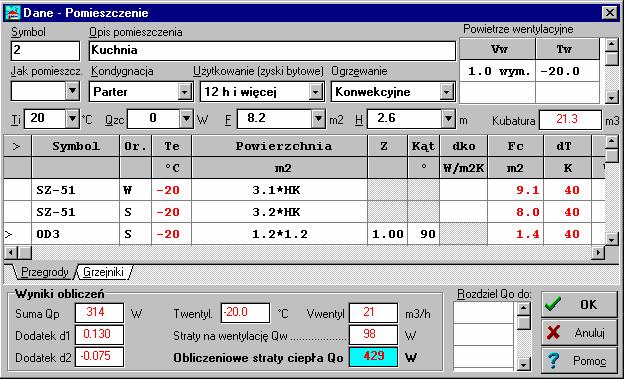Close the Dane - Pomieszczenie dialog

tap(610, 13)
